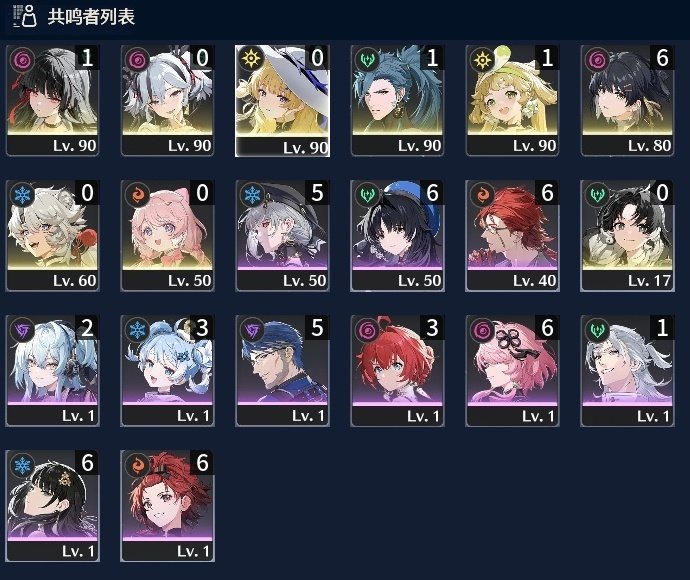Click the Electro icon on light-blue-haired Lv. 1 card
690x580 pixels.
22,329
